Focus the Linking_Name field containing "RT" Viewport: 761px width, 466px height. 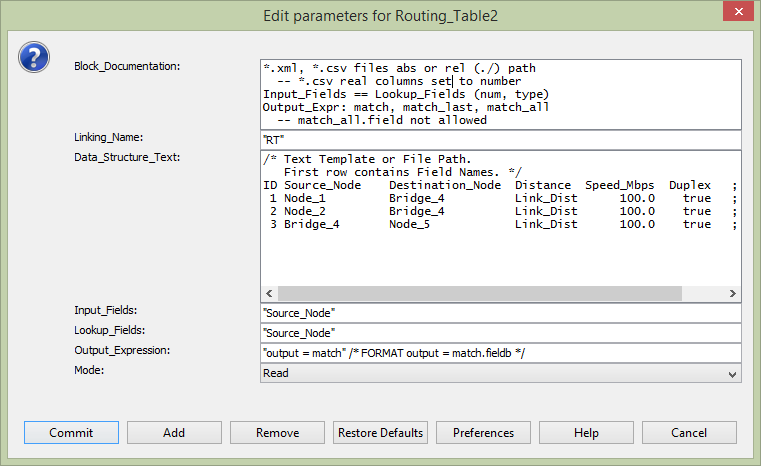tap(500, 140)
